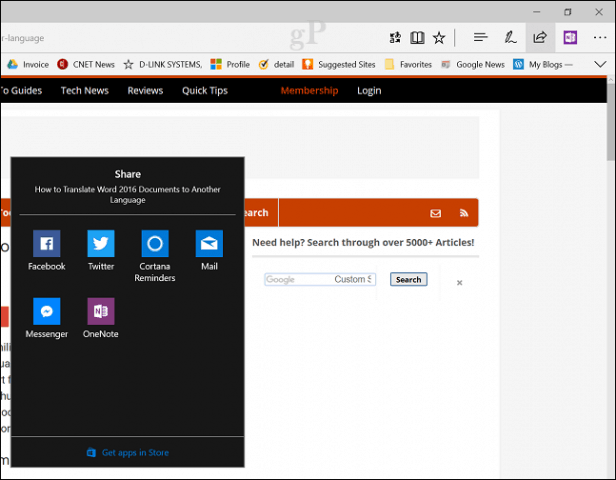616x480 pixels.
Task: Click the Translate icon in the address bar
Action: [x=395, y=38]
